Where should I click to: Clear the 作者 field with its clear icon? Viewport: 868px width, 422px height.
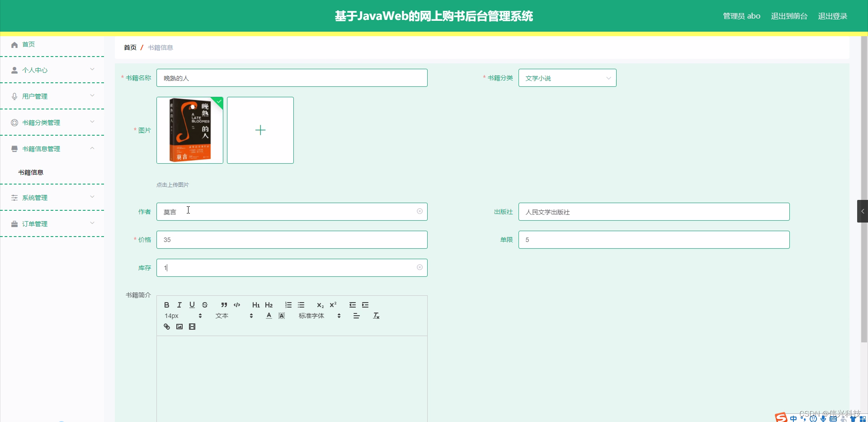pyautogui.click(x=420, y=211)
